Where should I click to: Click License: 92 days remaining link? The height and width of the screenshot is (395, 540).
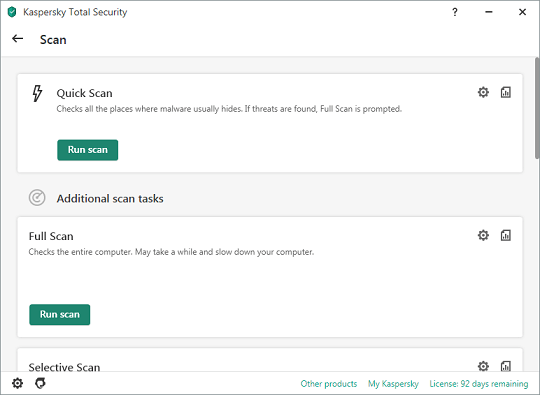[x=479, y=384]
